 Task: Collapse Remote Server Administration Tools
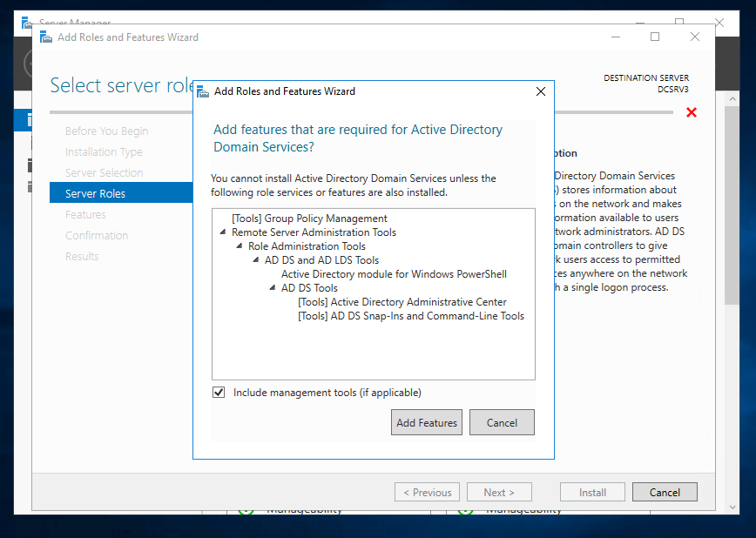pyautogui.click(x=221, y=232)
